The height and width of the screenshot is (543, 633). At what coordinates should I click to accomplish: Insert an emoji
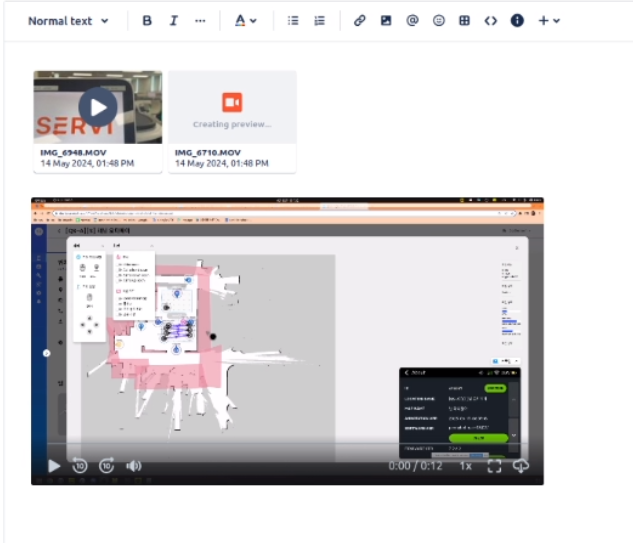[x=438, y=21]
